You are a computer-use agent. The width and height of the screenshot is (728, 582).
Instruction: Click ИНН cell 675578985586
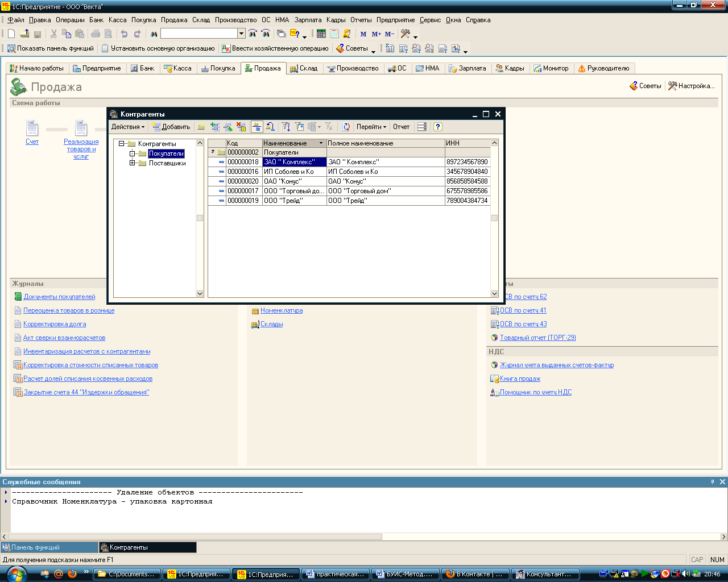467,191
